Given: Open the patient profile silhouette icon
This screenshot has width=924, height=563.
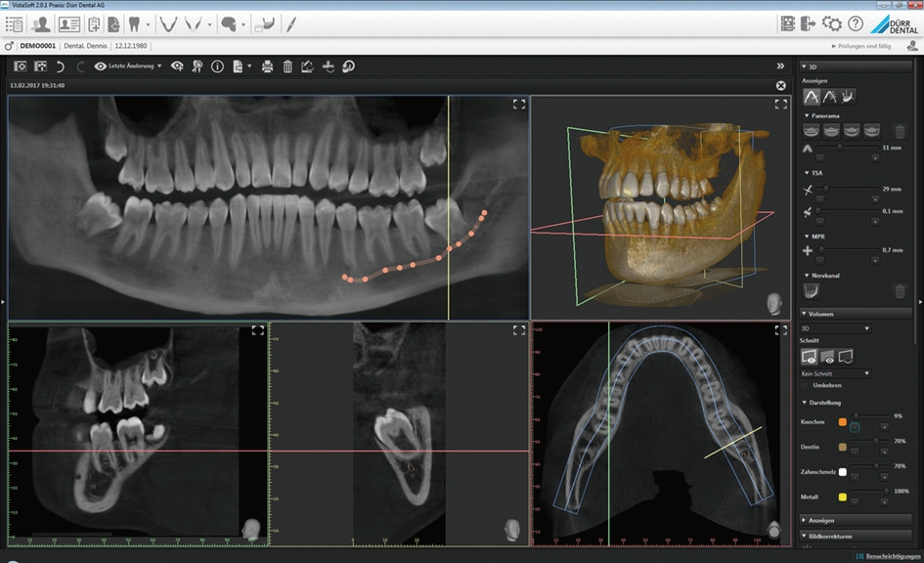Looking at the screenshot, I should coord(41,24).
